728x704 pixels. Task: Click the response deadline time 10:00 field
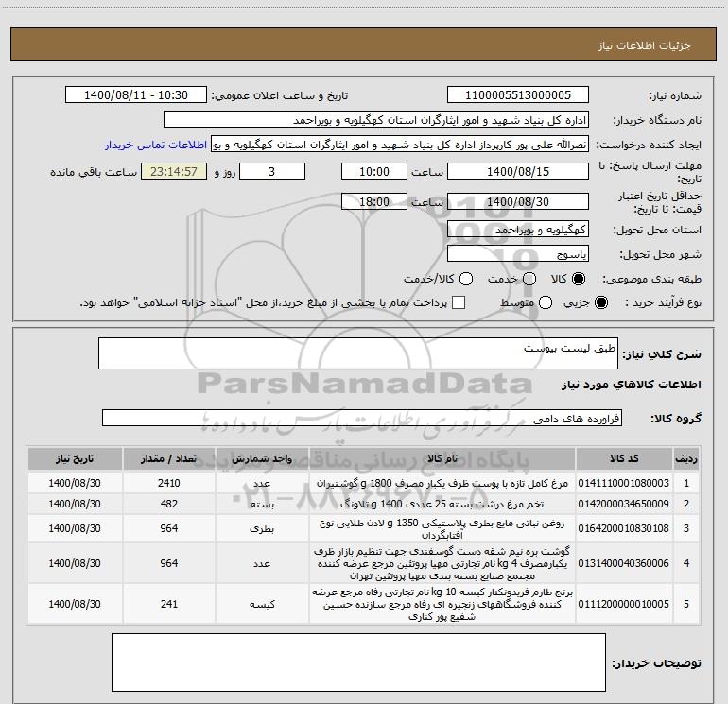coord(374,172)
